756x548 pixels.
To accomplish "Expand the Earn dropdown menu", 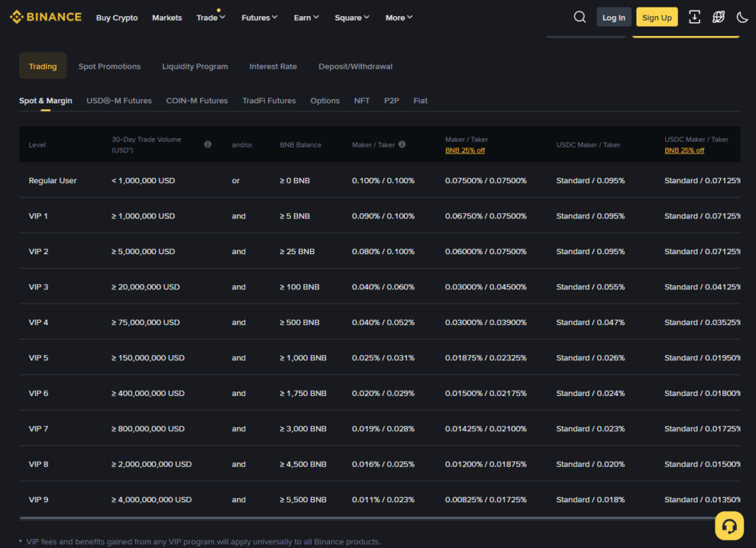I will tap(306, 18).
